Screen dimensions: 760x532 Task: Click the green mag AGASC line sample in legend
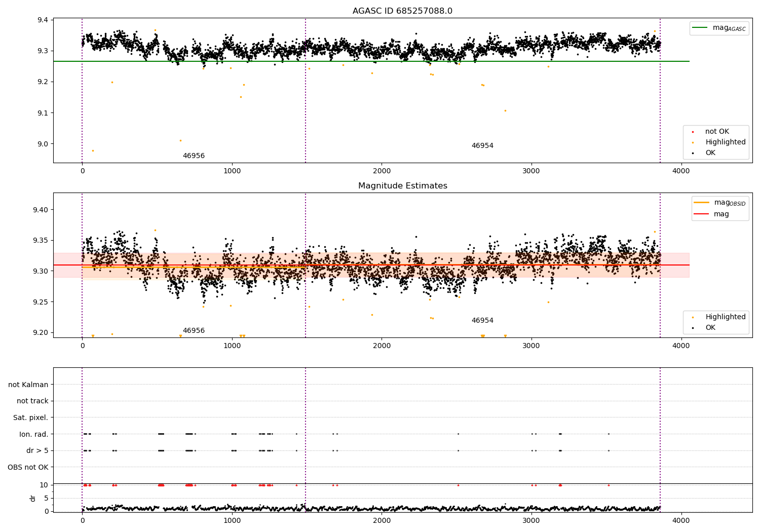coord(700,28)
